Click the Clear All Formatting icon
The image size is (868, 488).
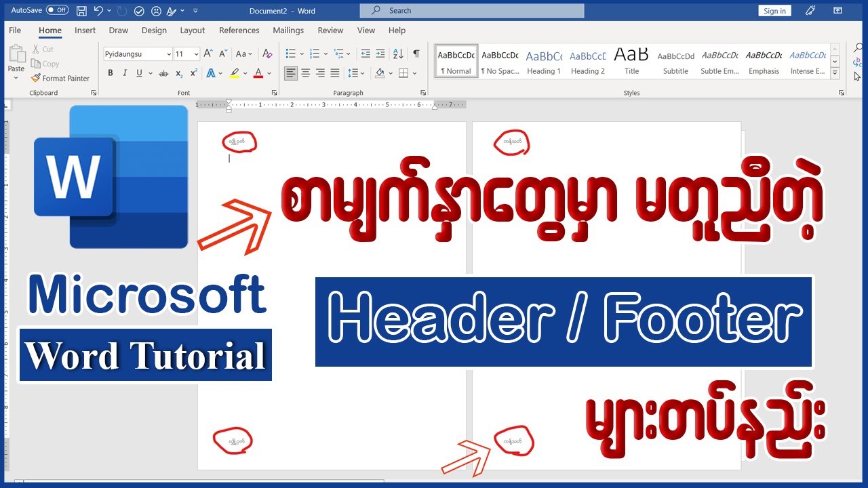pos(267,54)
